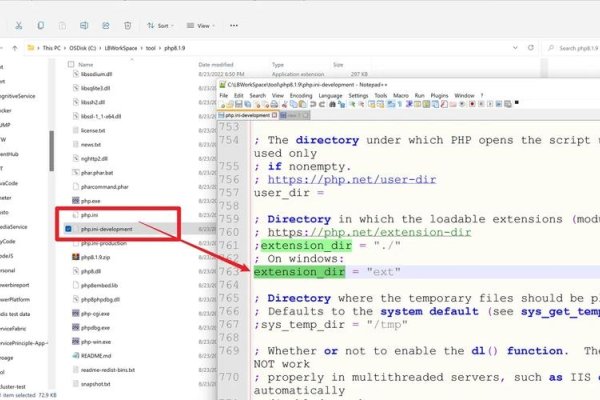Expand address bar history dropdown chevron

point(515,48)
